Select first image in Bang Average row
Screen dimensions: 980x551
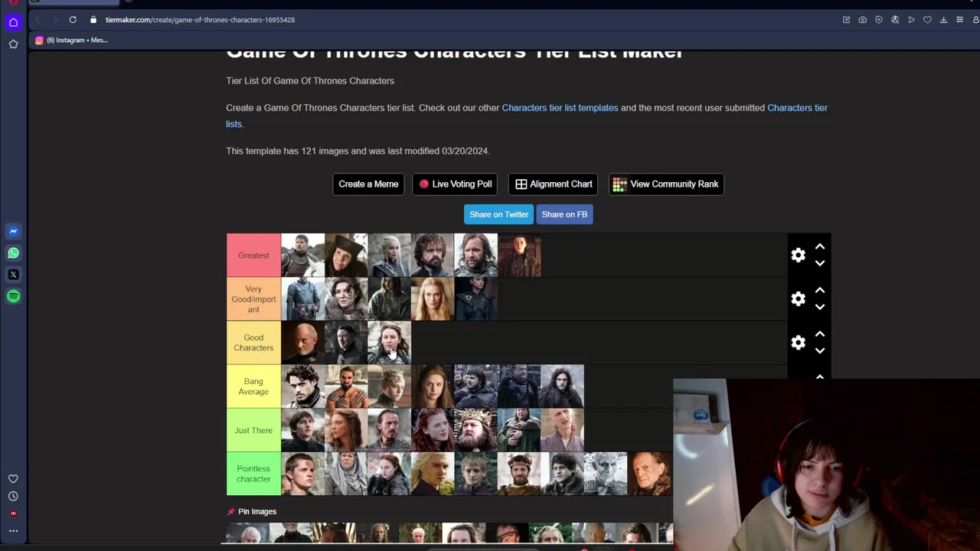point(302,386)
